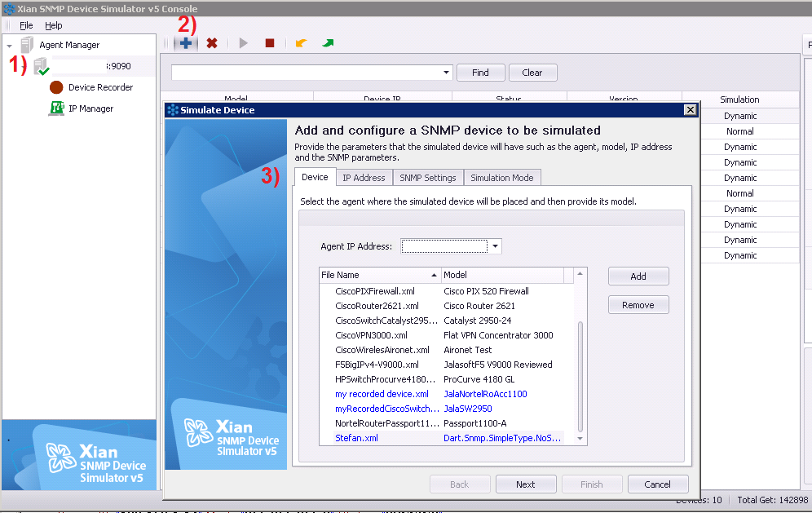The height and width of the screenshot is (513, 812).
Task: Click the Clear button
Action: pyautogui.click(x=532, y=73)
